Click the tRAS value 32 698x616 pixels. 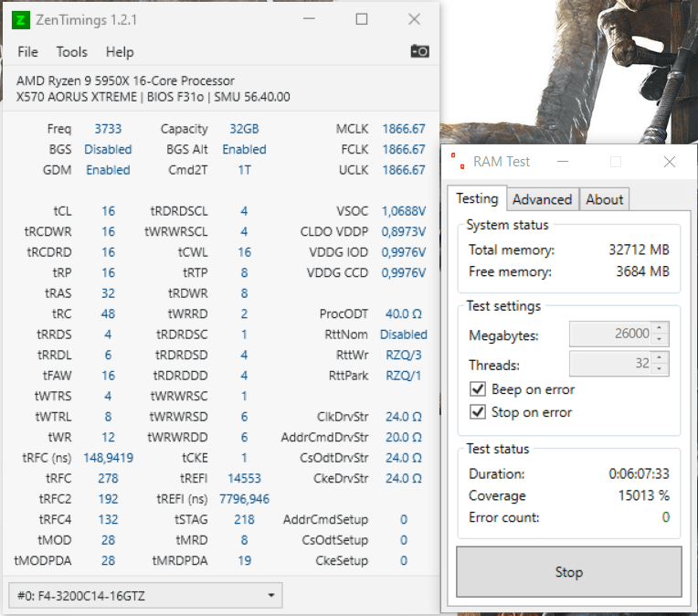pos(108,293)
